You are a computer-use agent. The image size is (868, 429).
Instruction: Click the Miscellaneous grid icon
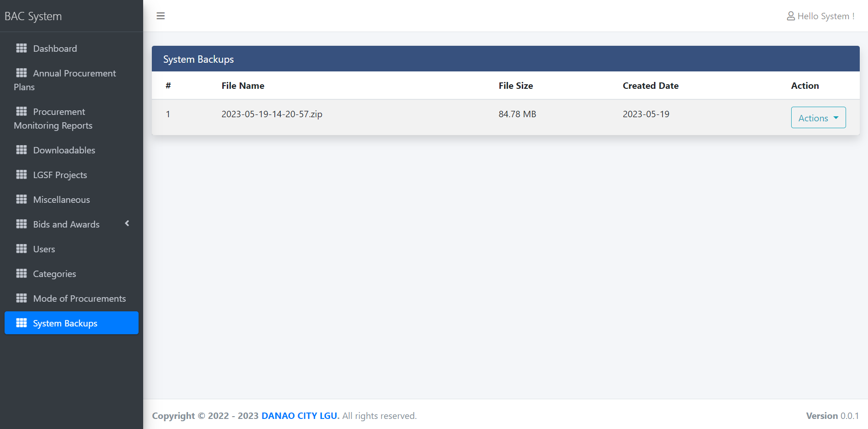tap(21, 199)
